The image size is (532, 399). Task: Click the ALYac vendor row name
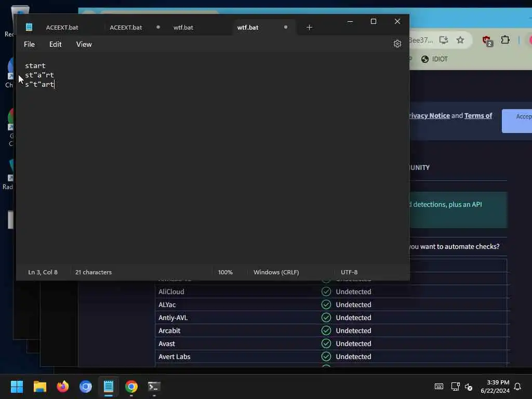(167, 304)
